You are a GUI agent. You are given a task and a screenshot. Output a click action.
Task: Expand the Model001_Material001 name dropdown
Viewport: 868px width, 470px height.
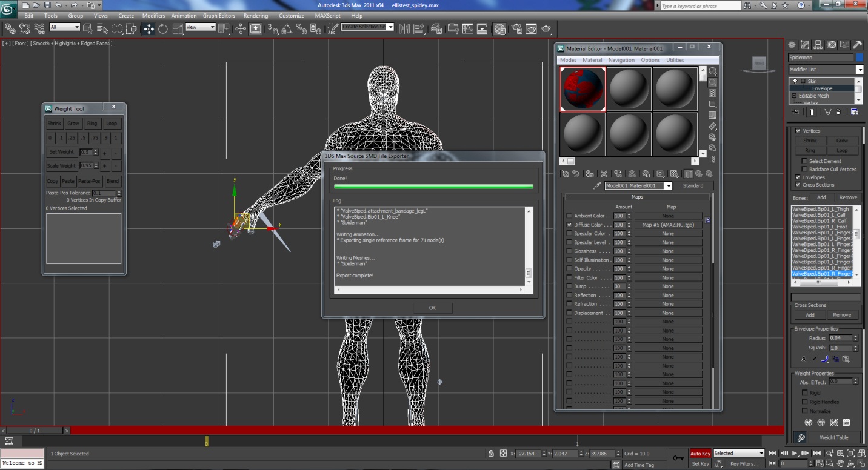click(668, 186)
